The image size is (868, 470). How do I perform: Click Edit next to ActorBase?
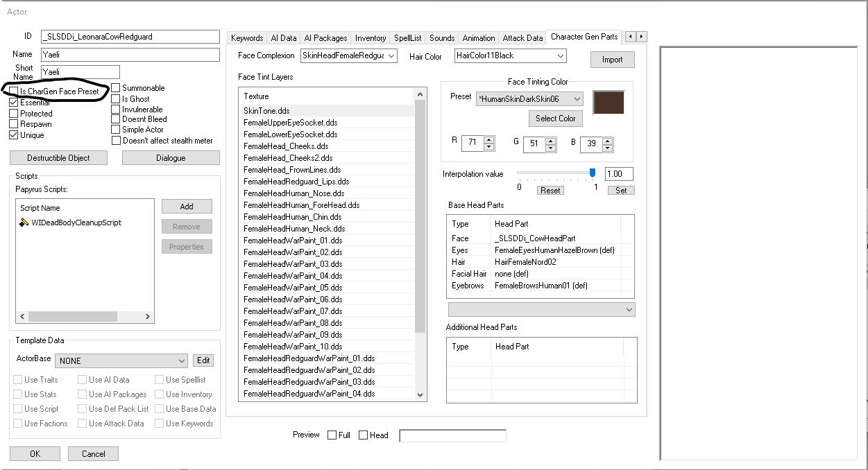click(x=203, y=360)
